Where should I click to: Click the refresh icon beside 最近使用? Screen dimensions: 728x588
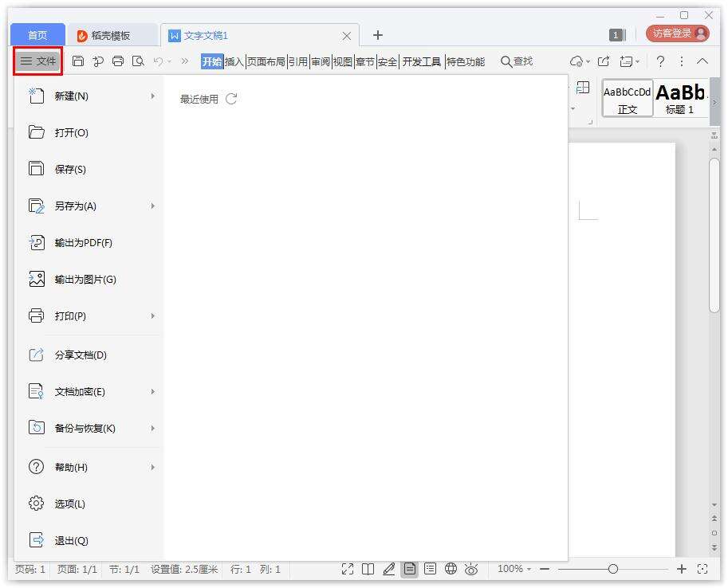pos(231,99)
